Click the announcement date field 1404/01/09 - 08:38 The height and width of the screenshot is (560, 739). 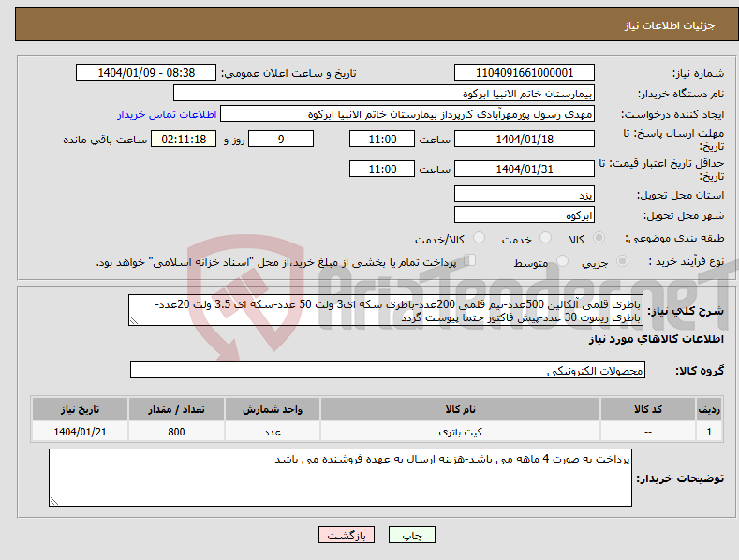[x=146, y=73]
